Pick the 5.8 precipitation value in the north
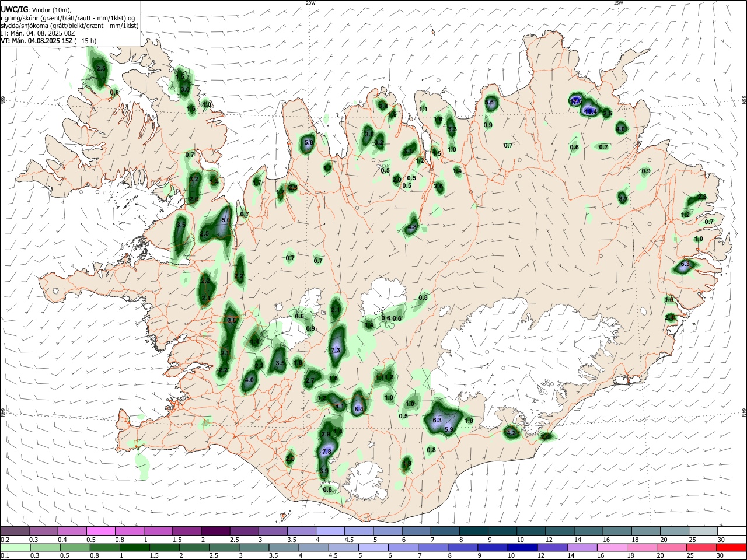 click(x=309, y=142)
